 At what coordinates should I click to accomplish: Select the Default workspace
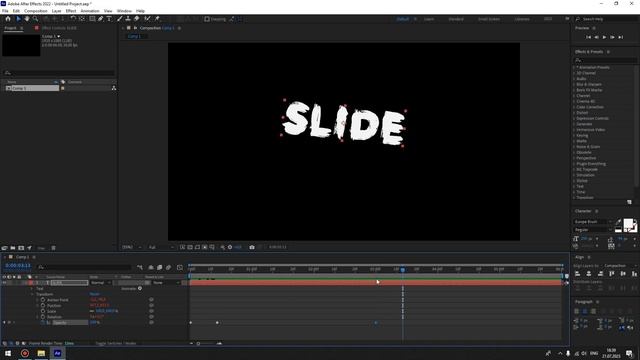[x=402, y=19]
